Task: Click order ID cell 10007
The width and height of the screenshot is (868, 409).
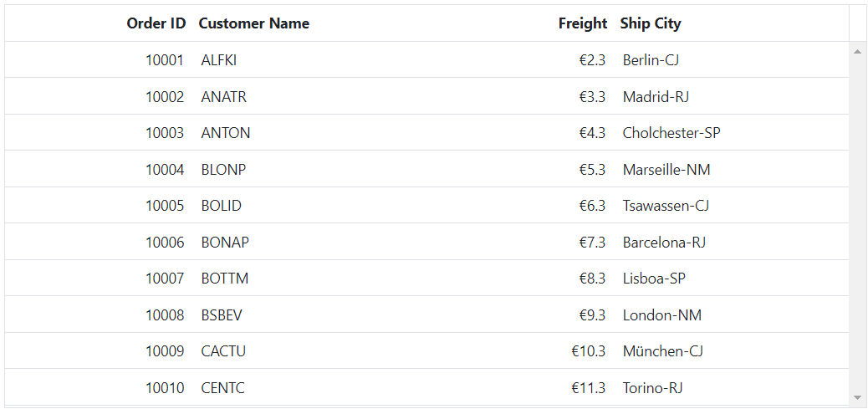Action: click(x=165, y=278)
